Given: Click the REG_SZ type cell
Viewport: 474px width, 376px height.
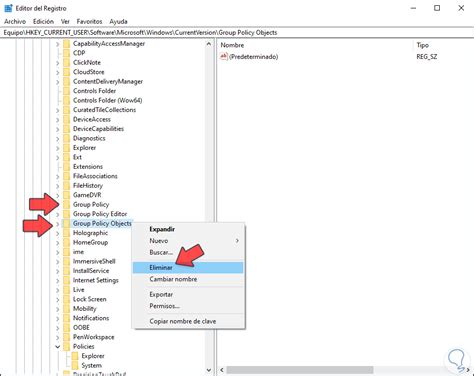Looking at the screenshot, I should tap(427, 57).
